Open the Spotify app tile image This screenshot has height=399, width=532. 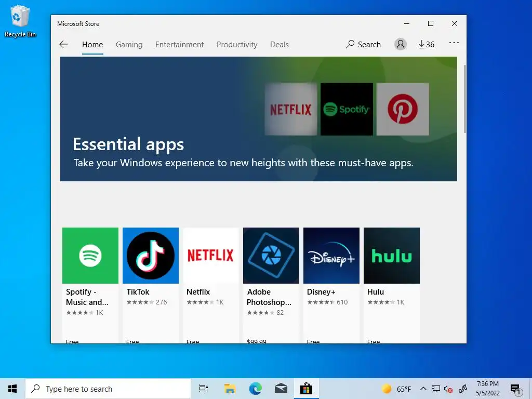(x=90, y=256)
